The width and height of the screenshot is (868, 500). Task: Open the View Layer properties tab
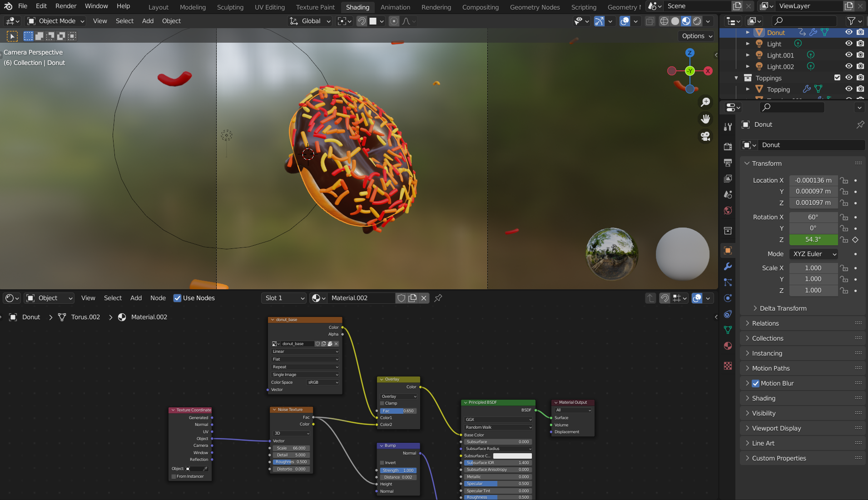728,178
